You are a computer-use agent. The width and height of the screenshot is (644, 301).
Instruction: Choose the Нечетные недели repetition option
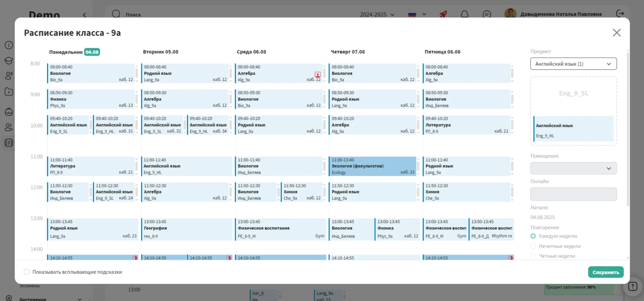pyautogui.click(x=533, y=246)
